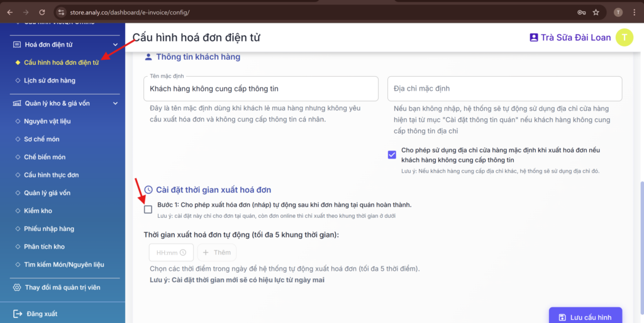The width and height of the screenshot is (644, 323).
Task: Click the person icon beside Thông tin khách hàng
Action: (148, 57)
